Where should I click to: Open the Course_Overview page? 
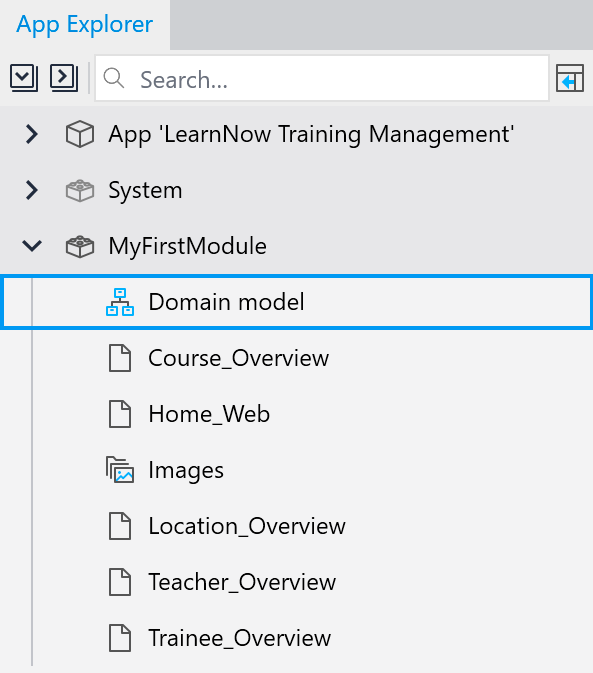(239, 358)
